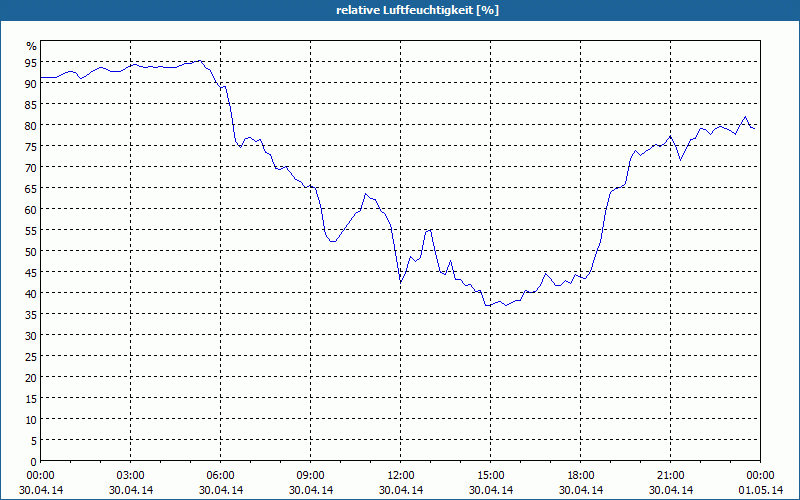Select the "15" y-axis label

pyautogui.click(x=31, y=398)
